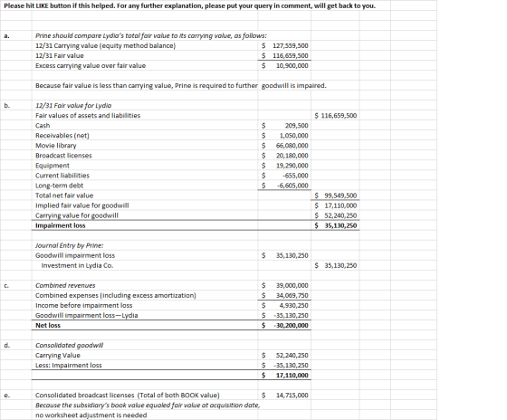Click the Please hit LIKE button header text
The image size is (507, 420).
tap(190, 5)
